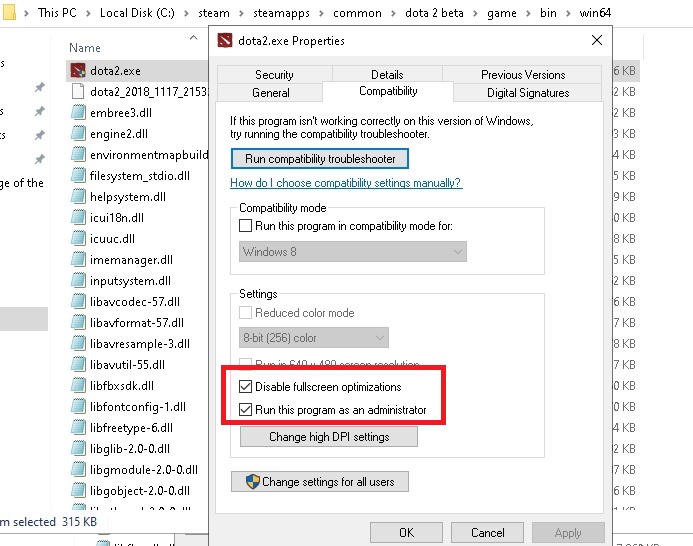This screenshot has width=693, height=546.
Task: Click the libavresample-3.dll file icon
Action: coord(78,344)
